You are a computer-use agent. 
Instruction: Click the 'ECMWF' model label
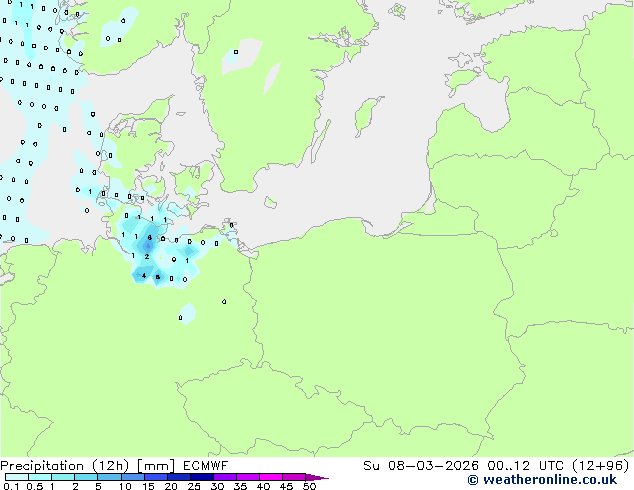tap(205, 465)
